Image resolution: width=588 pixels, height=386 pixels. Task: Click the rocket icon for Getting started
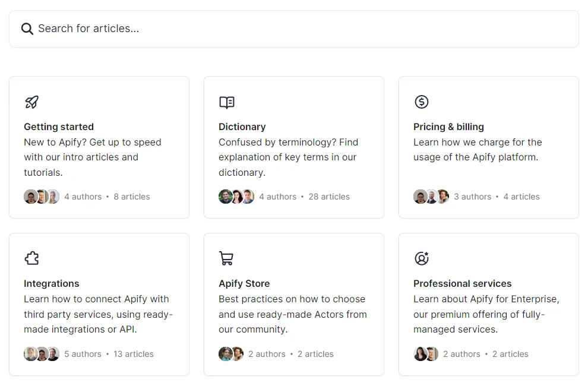[32, 102]
